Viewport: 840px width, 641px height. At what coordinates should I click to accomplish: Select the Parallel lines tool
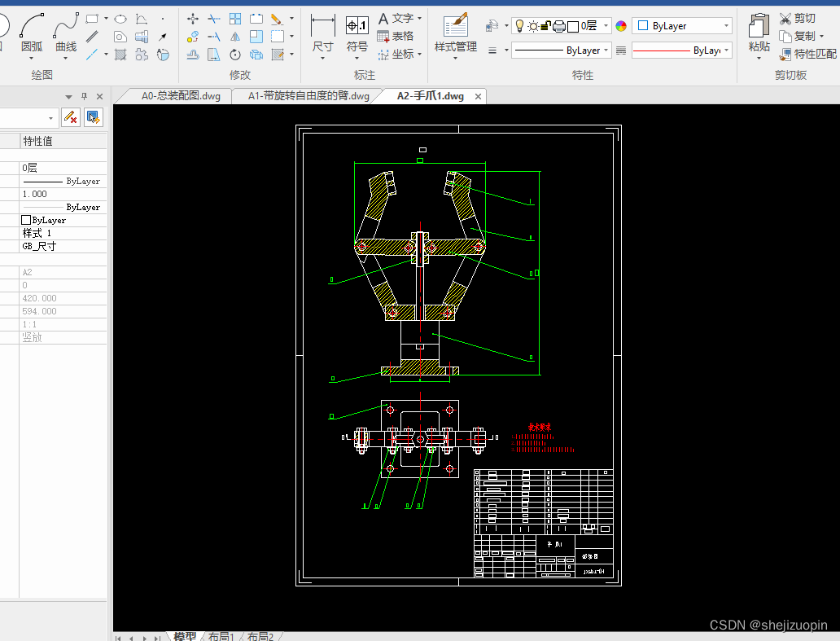(x=92, y=37)
